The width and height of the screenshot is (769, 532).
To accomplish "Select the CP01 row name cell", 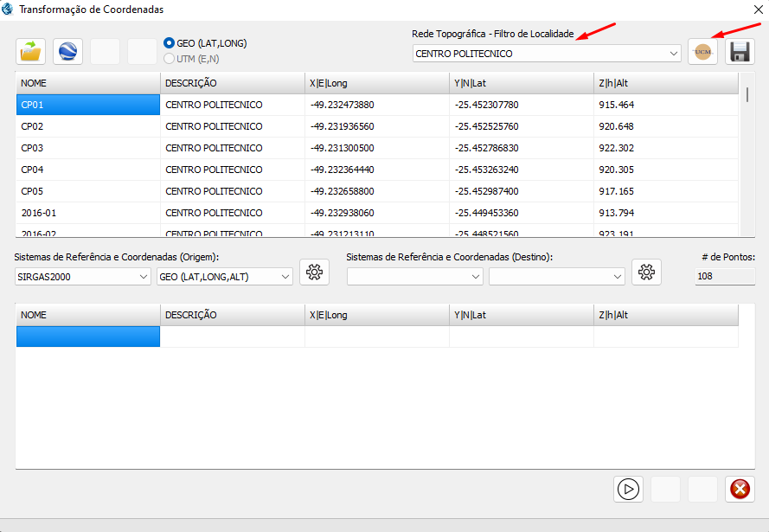I will (x=87, y=105).
